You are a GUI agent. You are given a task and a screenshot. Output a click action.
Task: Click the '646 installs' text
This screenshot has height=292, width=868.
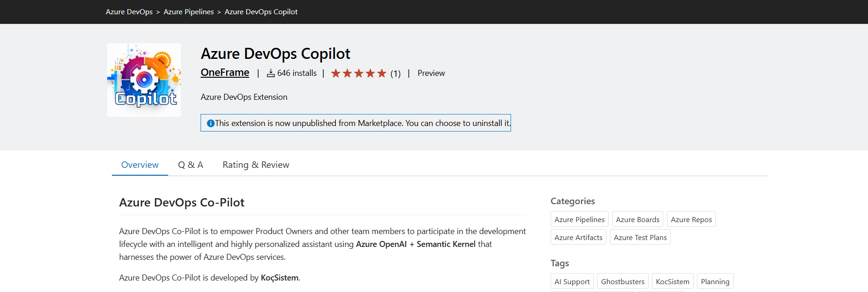click(297, 73)
